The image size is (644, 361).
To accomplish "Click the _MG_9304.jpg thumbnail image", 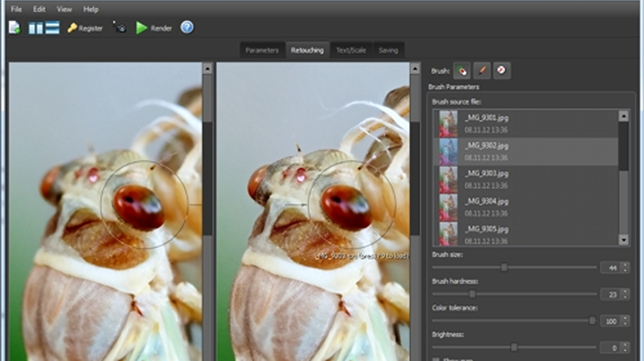I will 448,207.
